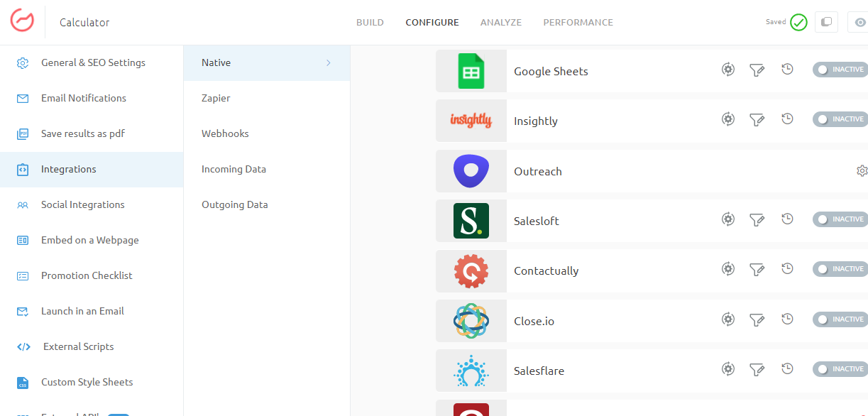
Task: View sync history for Salesflare
Action: 787,369
